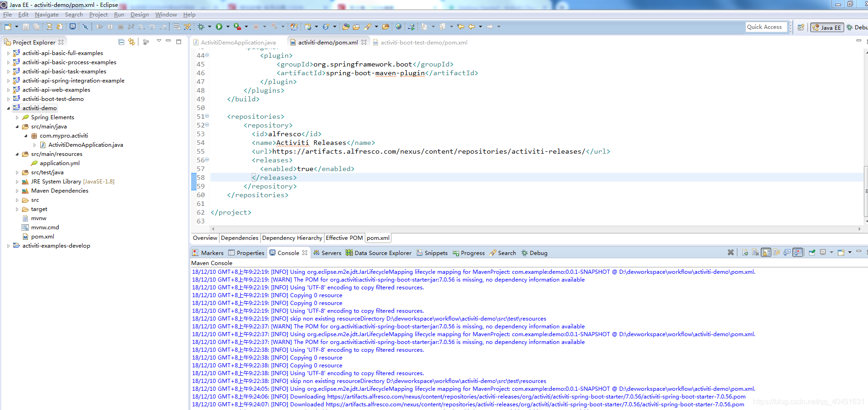Click the Clear Console icon
Viewport: 868px width, 410px height.
755,252
